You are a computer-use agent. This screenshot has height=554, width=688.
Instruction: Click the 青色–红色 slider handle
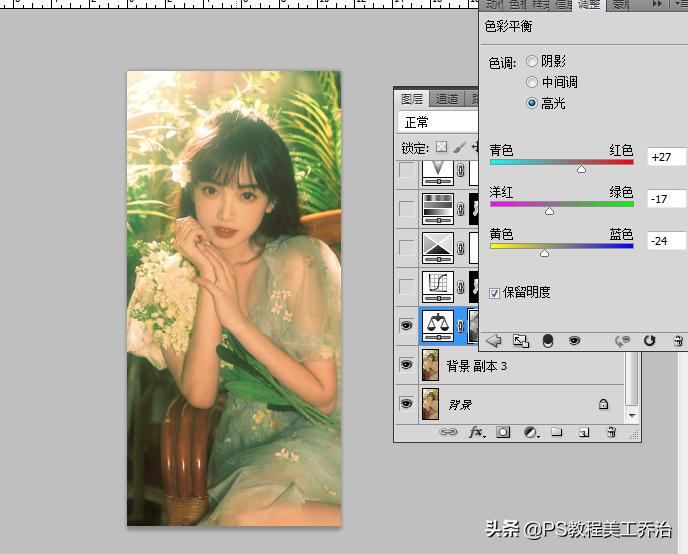pyautogui.click(x=581, y=169)
